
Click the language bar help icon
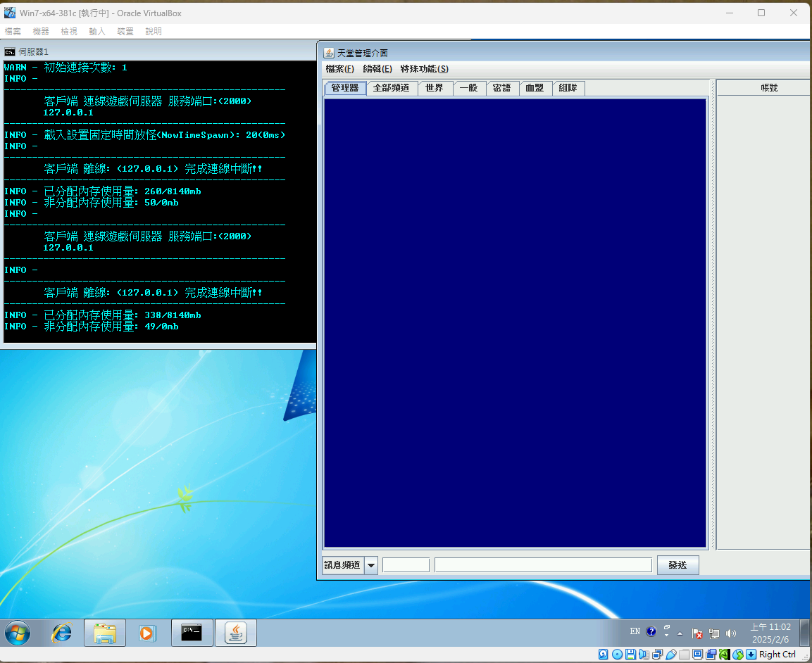[x=651, y=631]
